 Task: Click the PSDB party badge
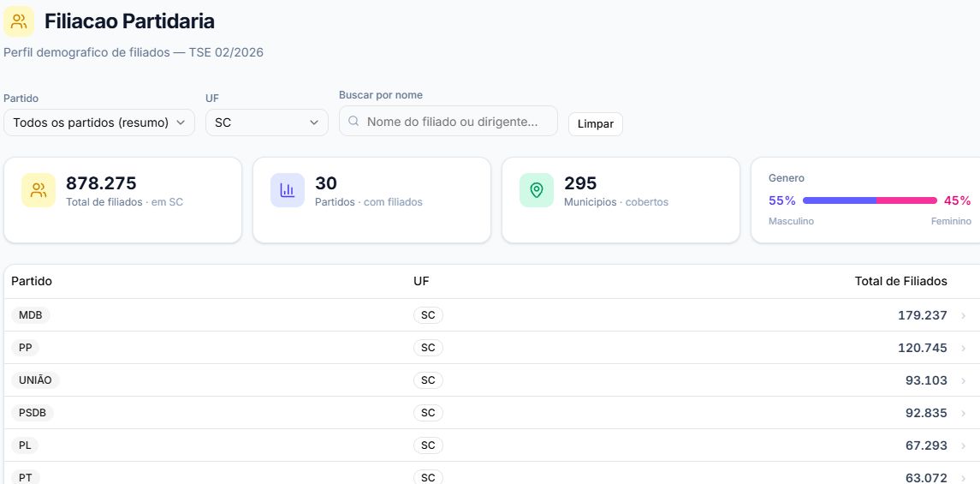(x=33, y=413)
